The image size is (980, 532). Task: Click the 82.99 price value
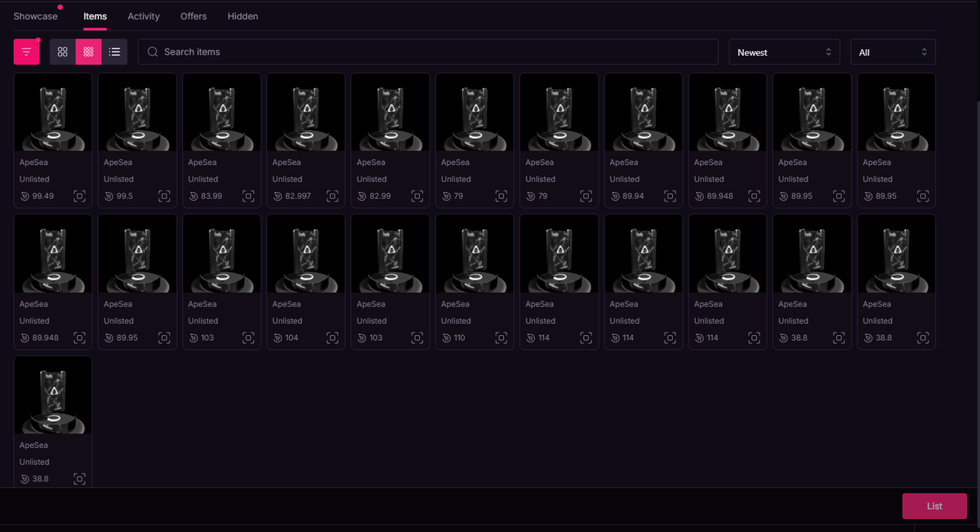click(x=381, y=196)
